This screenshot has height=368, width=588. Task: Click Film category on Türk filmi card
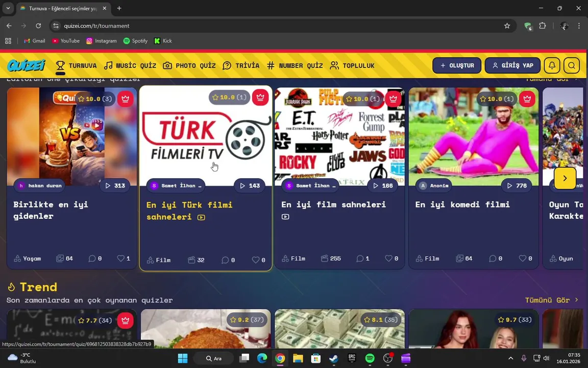click(159, 260)
